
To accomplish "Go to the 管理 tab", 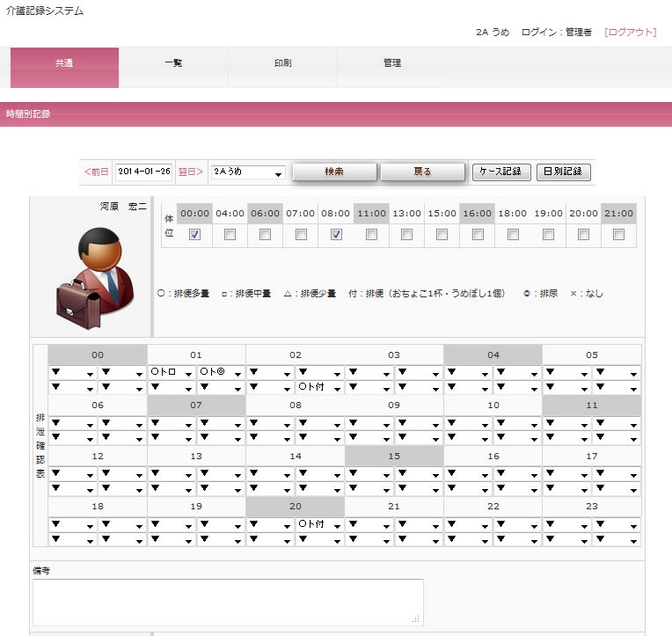I will [392, 64].
